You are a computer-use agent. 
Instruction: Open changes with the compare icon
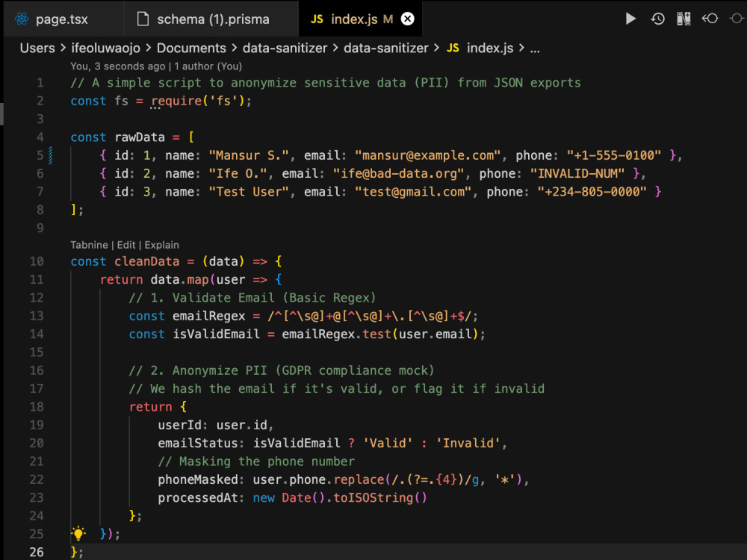point(684,19)
